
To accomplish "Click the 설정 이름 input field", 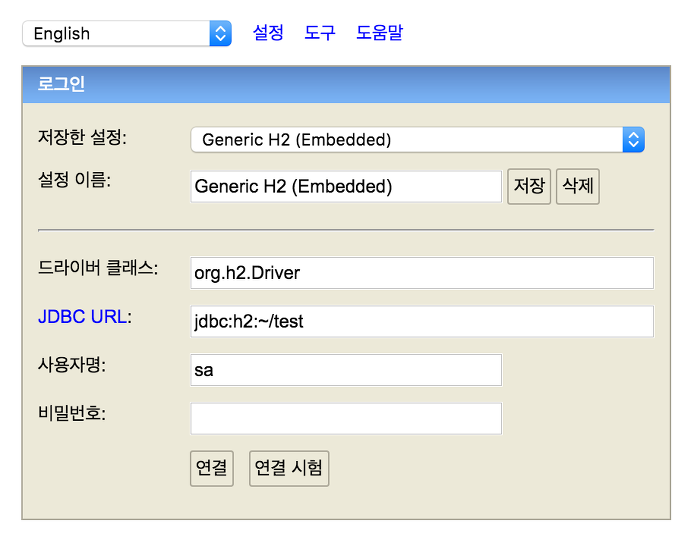I will [x=346, y=186].
